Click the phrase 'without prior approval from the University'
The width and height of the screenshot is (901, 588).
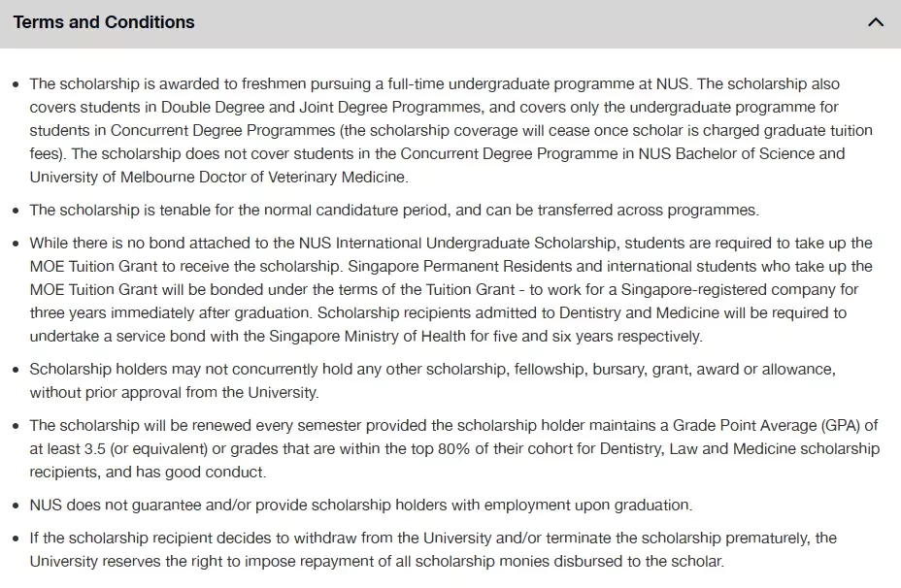(x=174, y=393)
